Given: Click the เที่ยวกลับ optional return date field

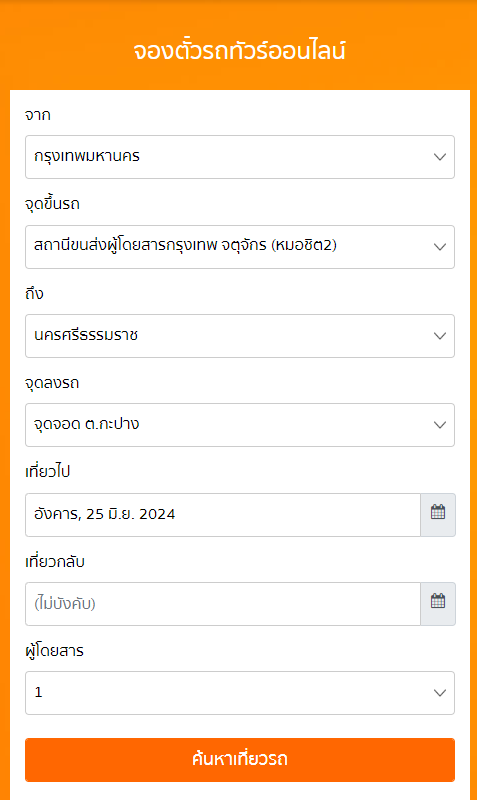Looking at the screenshot, I should 223,604.
